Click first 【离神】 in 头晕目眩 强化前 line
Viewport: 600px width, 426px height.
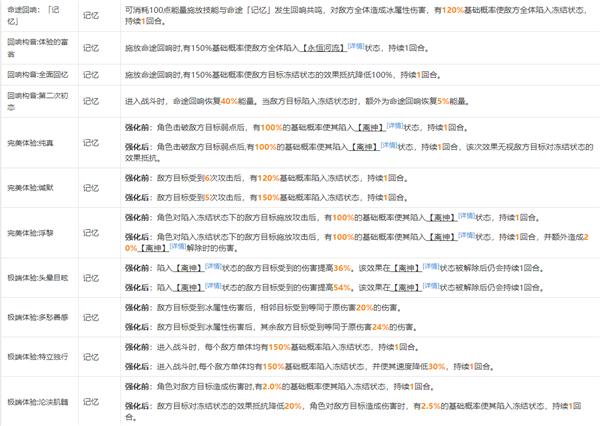187,270
